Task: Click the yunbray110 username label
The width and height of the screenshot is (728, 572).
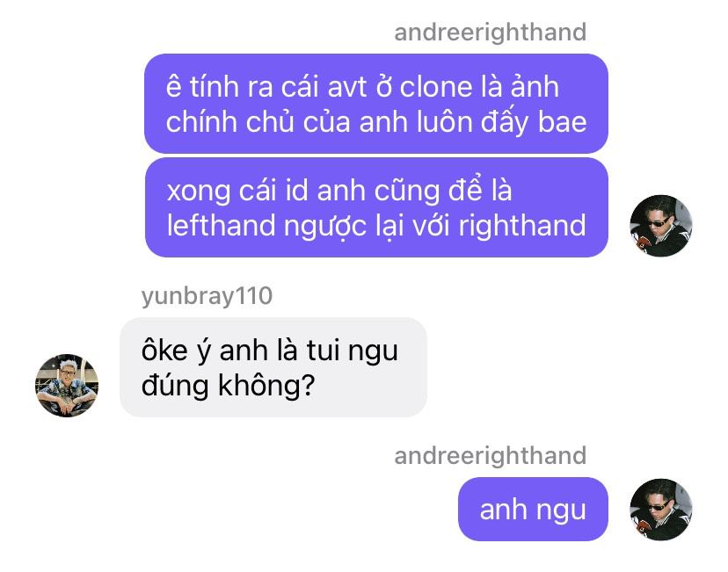Action: pos(207,296)
